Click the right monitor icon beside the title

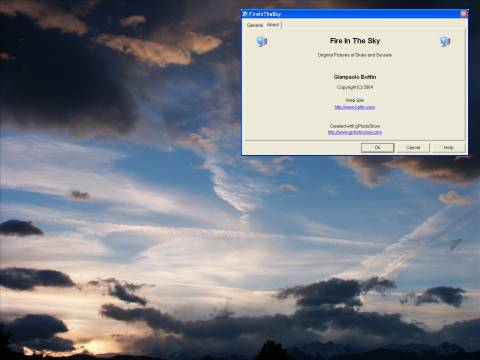tap(445, 42)
